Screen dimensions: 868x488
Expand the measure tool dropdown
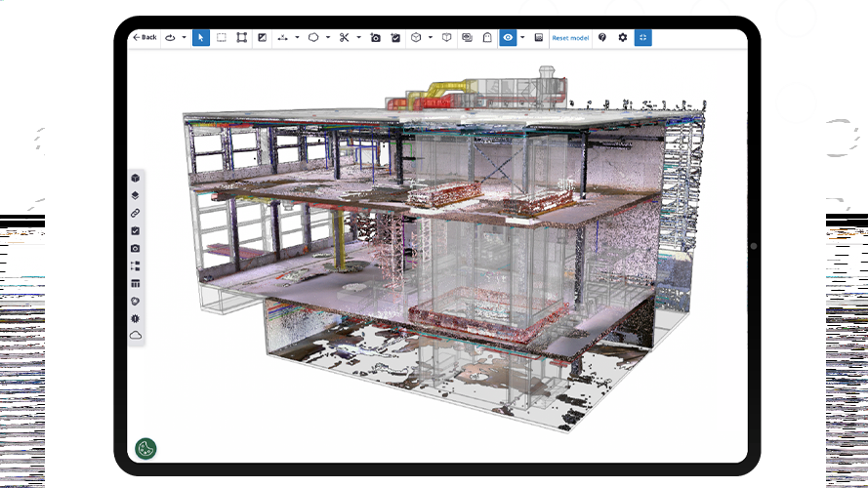tap(297, 38)
